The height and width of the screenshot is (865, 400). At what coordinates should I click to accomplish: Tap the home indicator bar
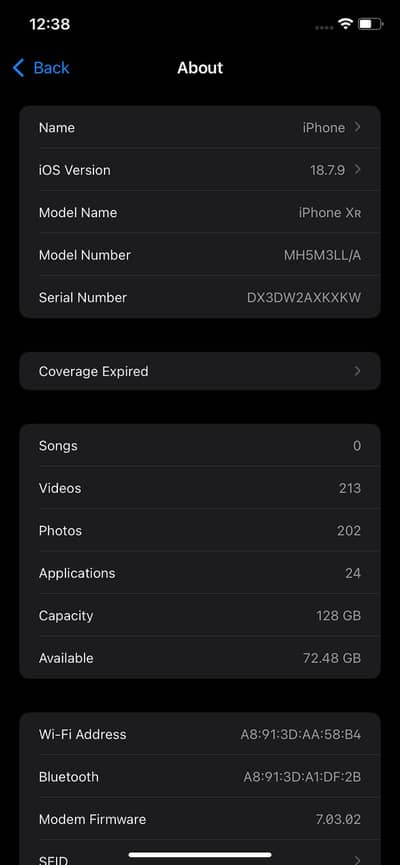(x=200, y=855)
